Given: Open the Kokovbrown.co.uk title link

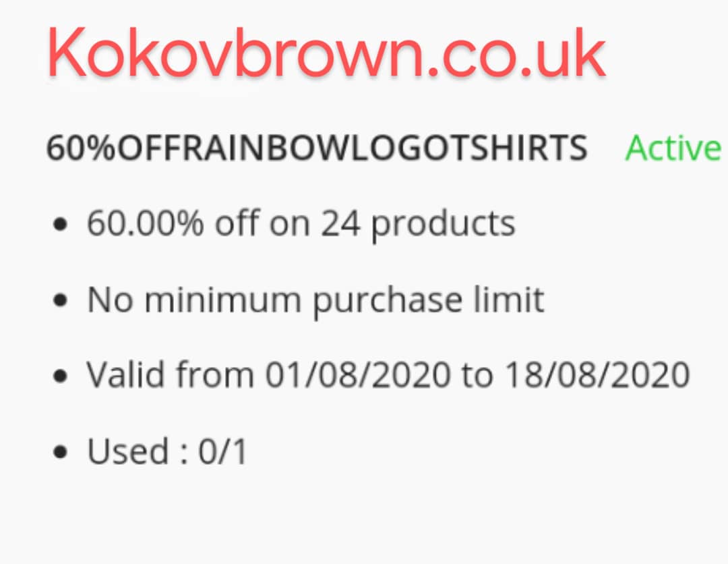Looking at the screenshot, I should pyautogui.click(x=326, y=53).
